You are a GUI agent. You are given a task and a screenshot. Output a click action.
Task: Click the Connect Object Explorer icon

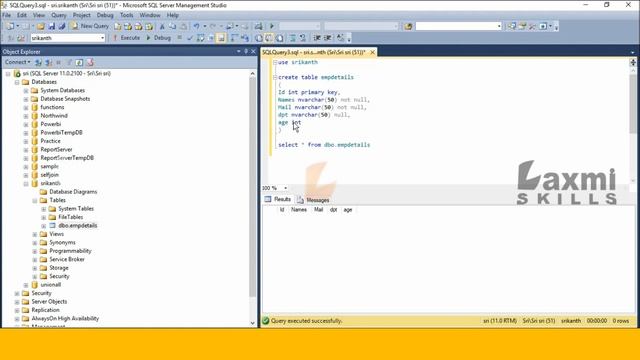click(38, 62)
